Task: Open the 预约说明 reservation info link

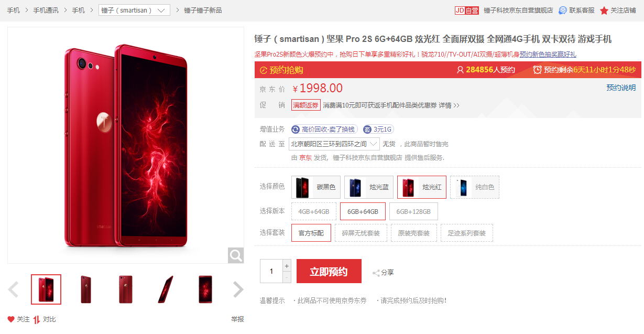Action: point(621,88)
